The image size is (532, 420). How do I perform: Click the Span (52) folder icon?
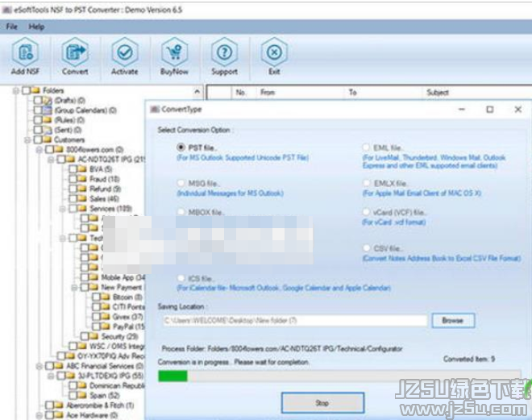tap(82, 395)
